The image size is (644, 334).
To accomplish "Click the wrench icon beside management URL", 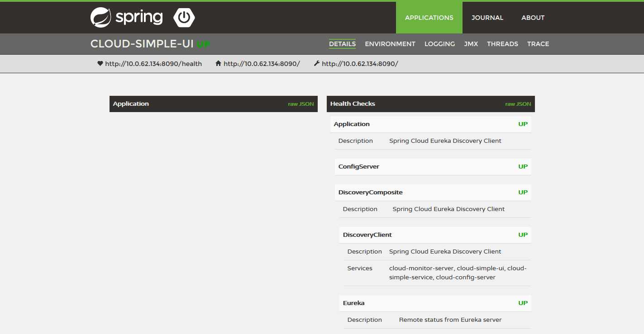I will 316,63.
